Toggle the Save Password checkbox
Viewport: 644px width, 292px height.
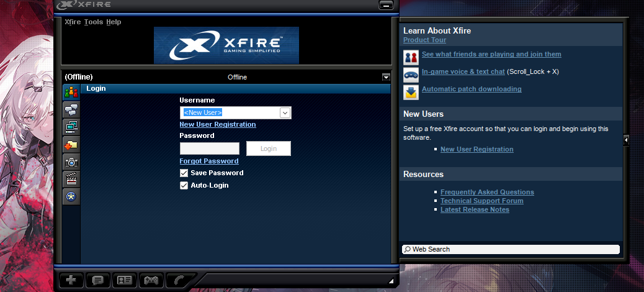(184, 173)
